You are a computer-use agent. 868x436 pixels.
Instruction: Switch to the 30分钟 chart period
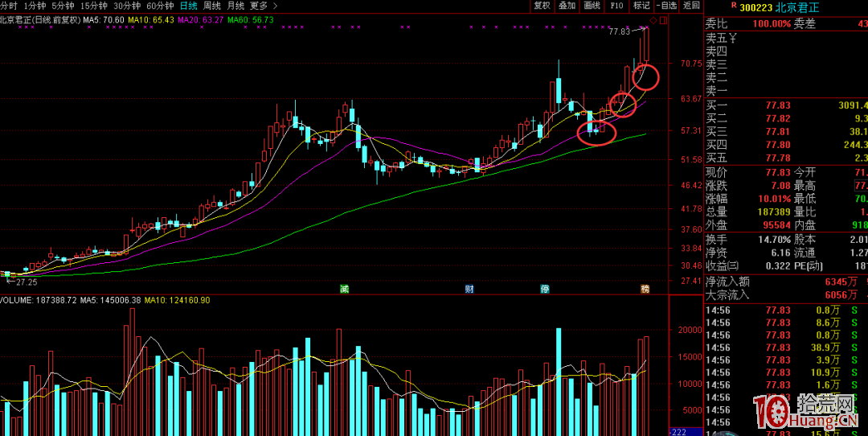coord(127,6)
